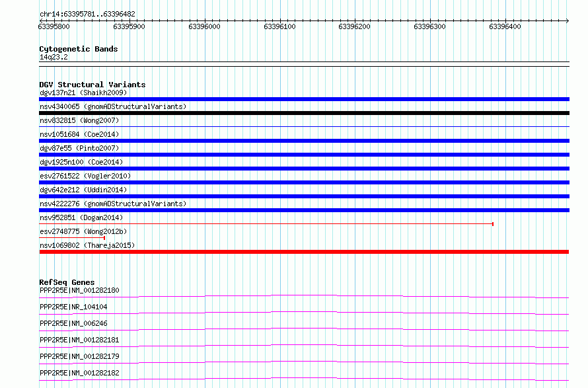
Task: Select ruler position 63396000
Action: coord(204,26)
